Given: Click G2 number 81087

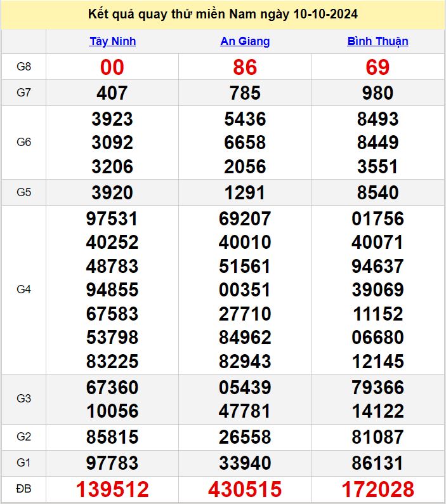Looking at the screenshot, I should (377, 437).
